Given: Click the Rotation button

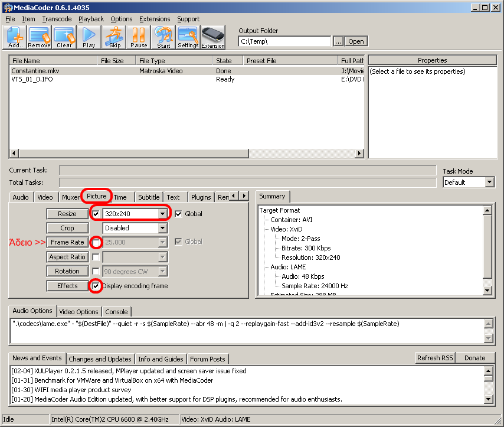Looking at the screenshot, I should pyautogui.click(x=67, y=271).
